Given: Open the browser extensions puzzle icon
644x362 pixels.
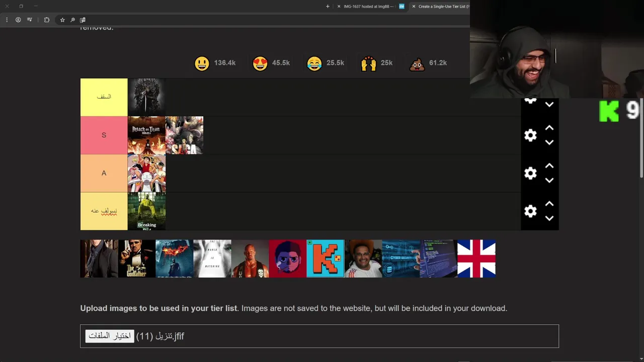Looking at the screenshot, I should pos(47,20).
